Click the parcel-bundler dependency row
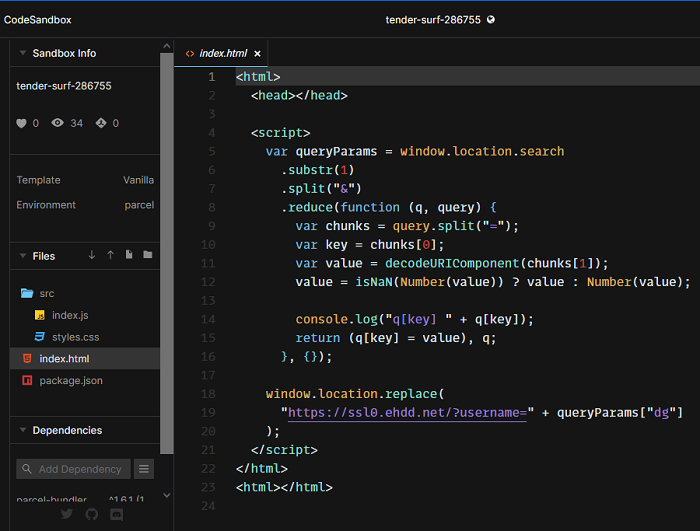This screenshot has width=700, height=531. coord(80,499)
